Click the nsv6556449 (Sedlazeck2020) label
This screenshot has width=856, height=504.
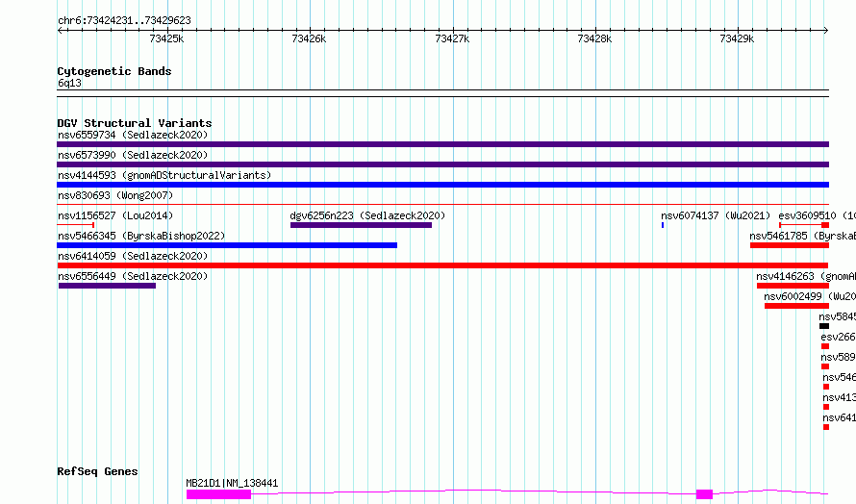click(133, 276)
